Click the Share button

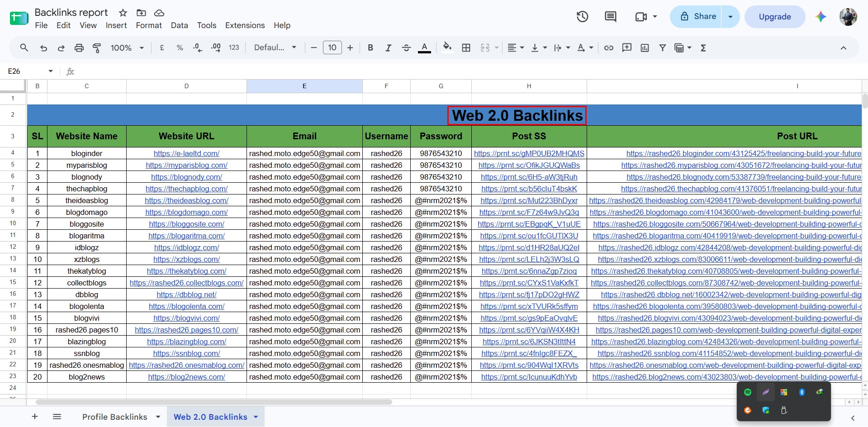[696, 17]
